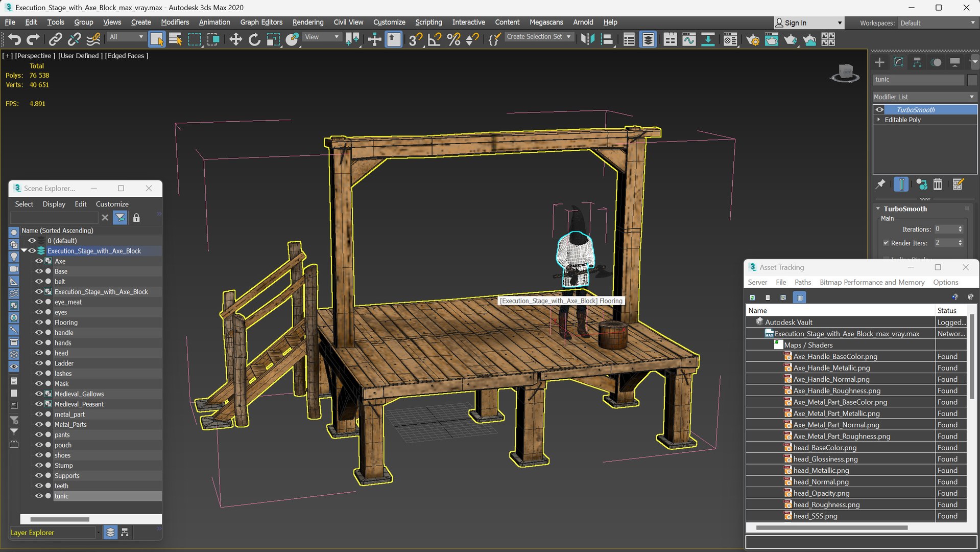Open the Layer Explorer dropdown
The image size is (980, 552).
click(x=98, y=533)
